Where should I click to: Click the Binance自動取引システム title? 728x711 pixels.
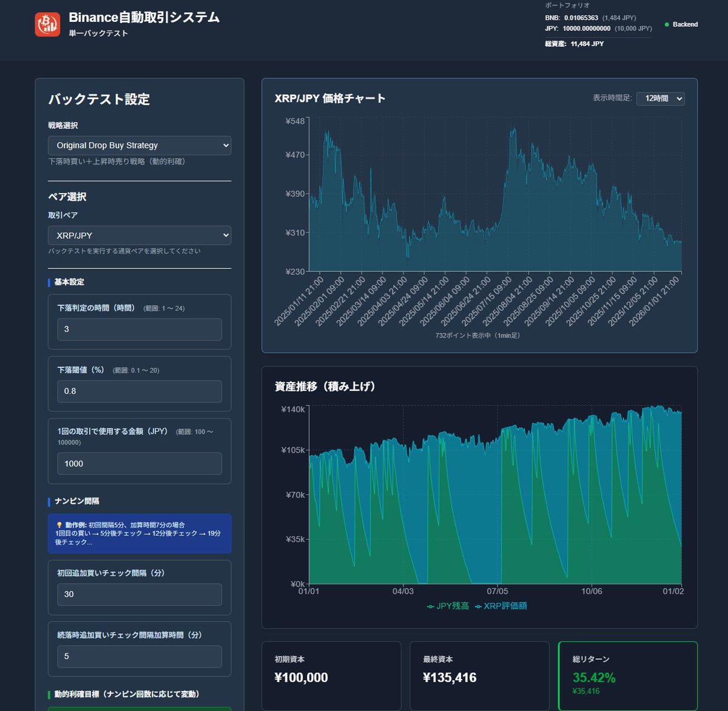click(144, 18)
